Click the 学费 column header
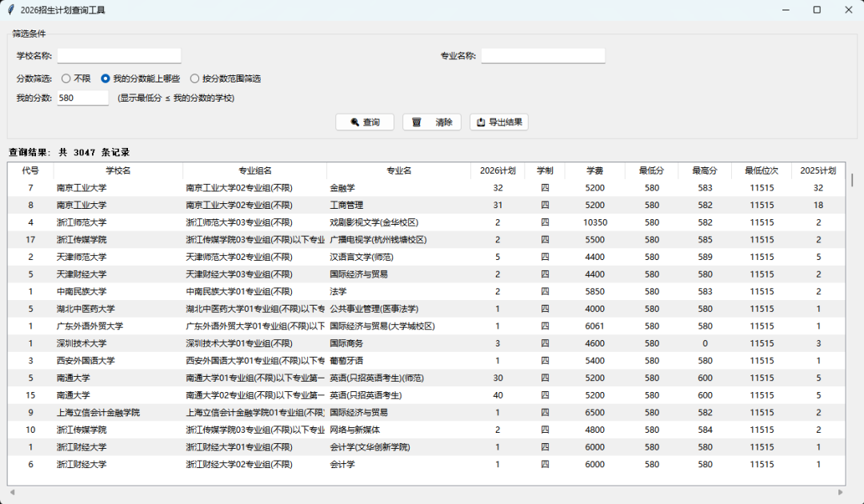Image resolution: width=864 pixels, height=504 pixels. point(594,170)
